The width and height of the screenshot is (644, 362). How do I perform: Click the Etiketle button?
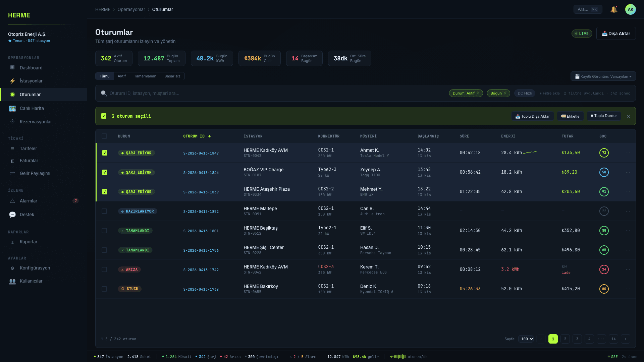(570, 116)
